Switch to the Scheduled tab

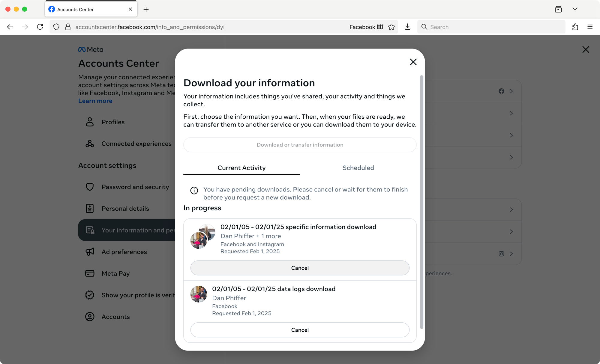358,167
